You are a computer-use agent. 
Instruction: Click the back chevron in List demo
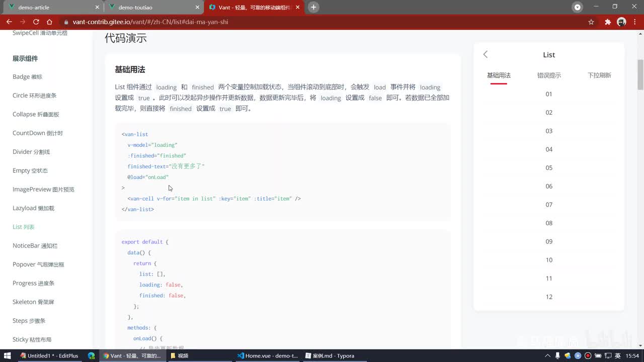pyautogui.click(x=486, y=54)
